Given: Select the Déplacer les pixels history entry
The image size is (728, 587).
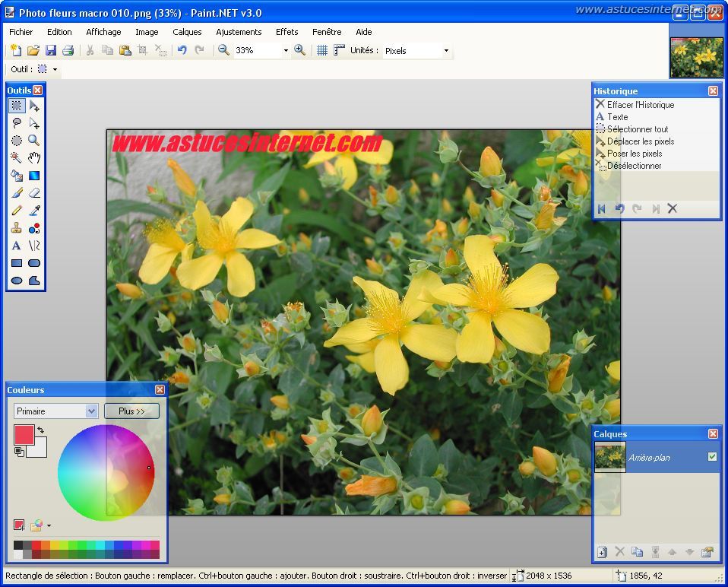Looking at the screenshot, I should click(657, 141).
